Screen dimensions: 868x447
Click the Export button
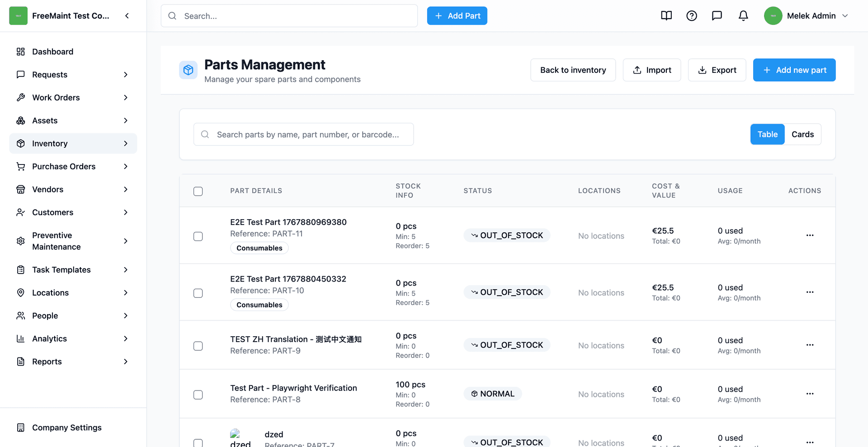coord(717,70)
